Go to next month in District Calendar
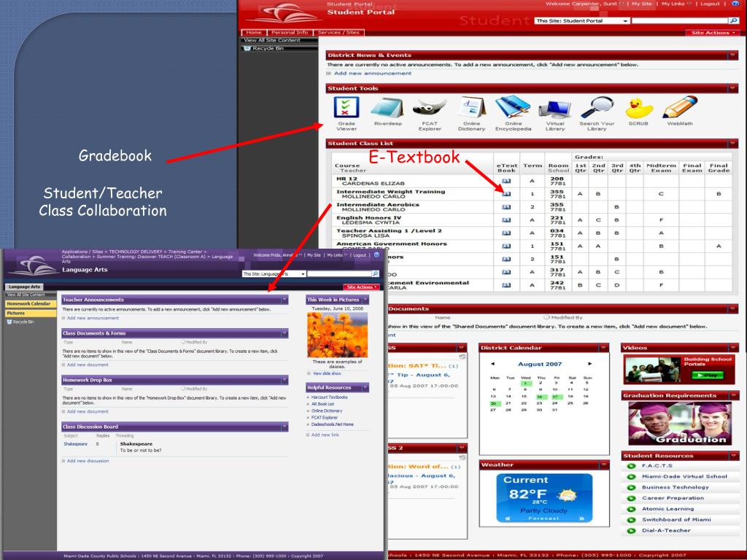Viewport: 747px width, 560px height. coord(589,364)
